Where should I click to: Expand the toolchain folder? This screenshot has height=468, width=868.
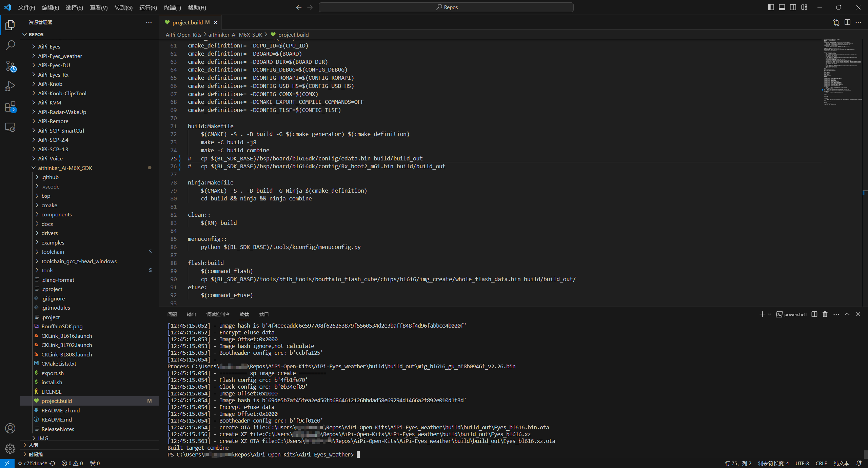pos(90,252)
